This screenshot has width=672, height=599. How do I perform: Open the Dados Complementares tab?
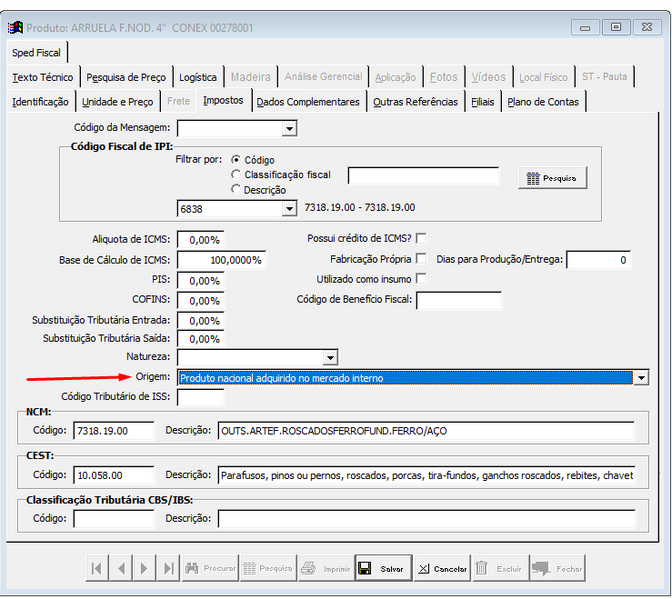(308, 102)
